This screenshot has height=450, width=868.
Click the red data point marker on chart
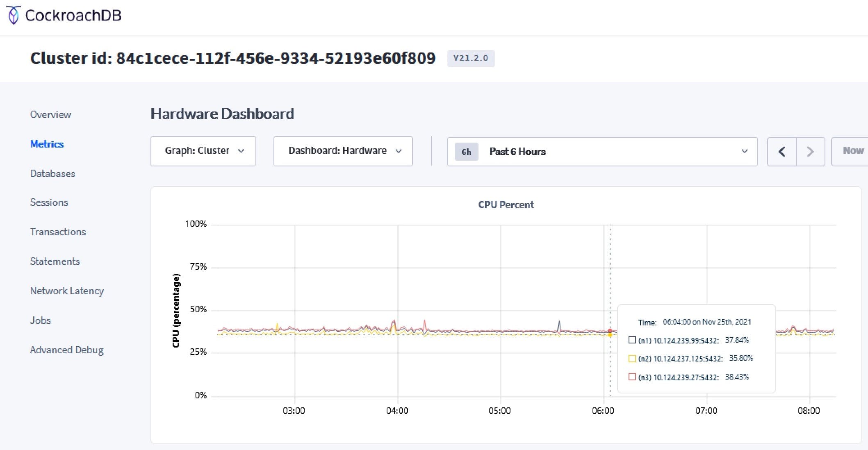coord(610,330)
